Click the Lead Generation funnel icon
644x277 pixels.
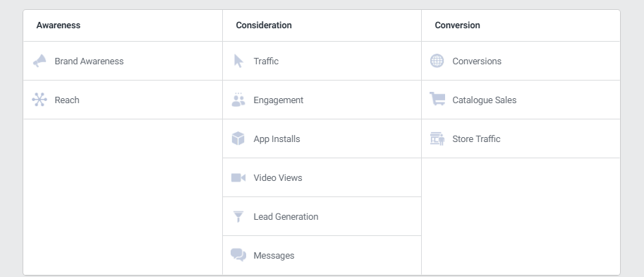tap(238, 216)
